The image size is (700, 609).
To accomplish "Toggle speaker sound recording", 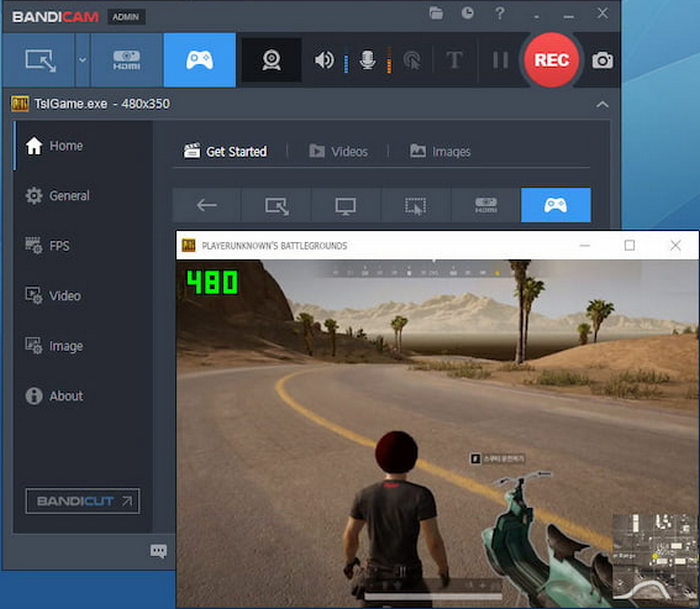I will pyautogui.click(x=324, y=60).
